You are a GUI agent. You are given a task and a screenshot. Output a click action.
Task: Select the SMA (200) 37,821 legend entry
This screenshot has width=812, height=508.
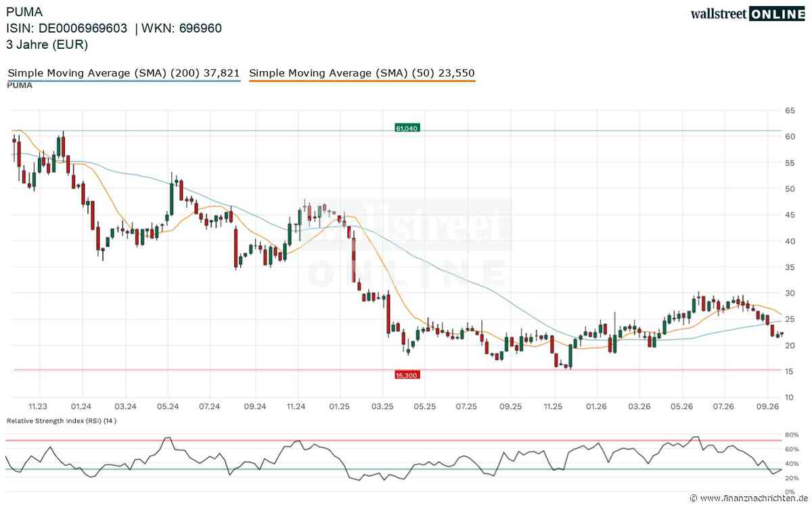[x=124, y=73]
